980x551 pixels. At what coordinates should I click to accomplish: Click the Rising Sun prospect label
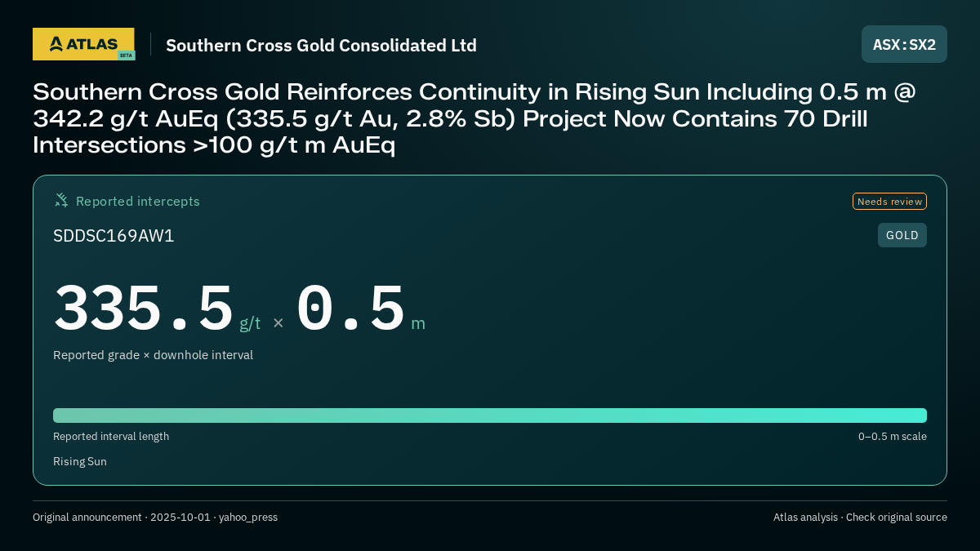pyautogui.click(x=80, y=461)
